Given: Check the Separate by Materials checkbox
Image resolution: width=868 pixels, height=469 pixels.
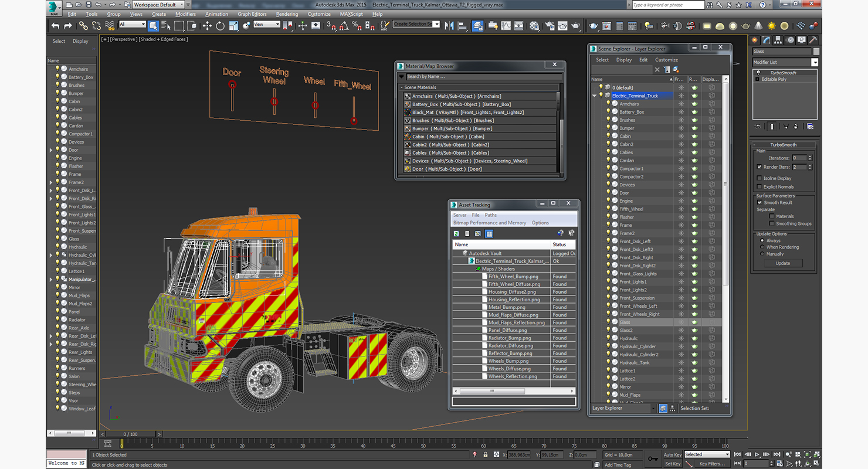Looking at the screenshot, I should [772, 216].
